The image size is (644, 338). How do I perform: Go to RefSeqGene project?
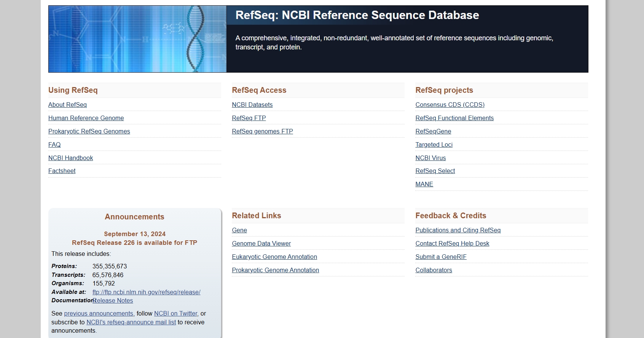[433, 131]
